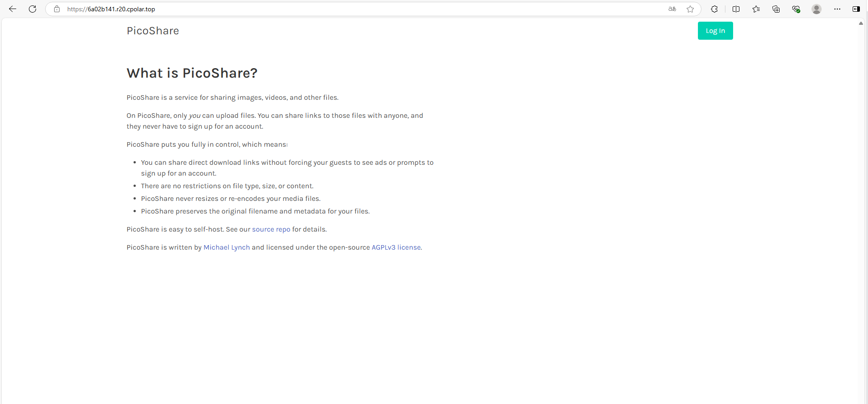Open the browser extensions menu
The width and height of the screenshot is (868, 404).
tap(714, 9)
